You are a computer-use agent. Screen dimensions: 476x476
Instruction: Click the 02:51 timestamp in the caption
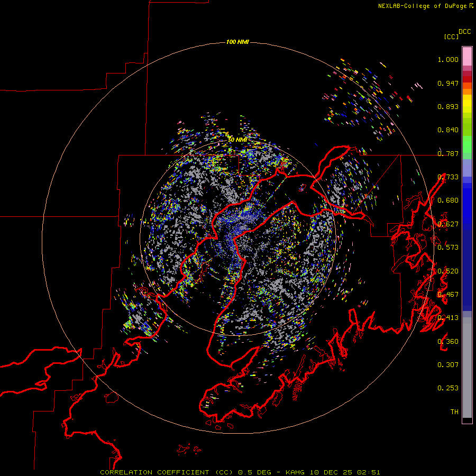369,472
